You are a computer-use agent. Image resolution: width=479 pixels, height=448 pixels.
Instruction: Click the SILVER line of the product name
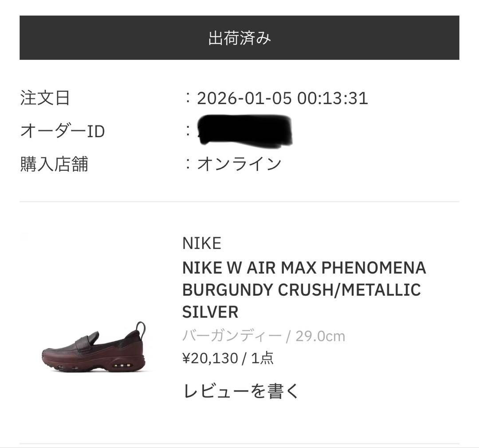pos(210,312)
